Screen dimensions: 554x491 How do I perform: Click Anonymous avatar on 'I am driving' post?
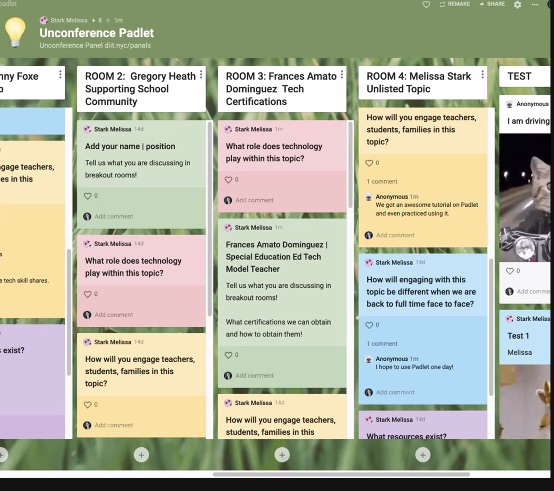coord(509,104)
